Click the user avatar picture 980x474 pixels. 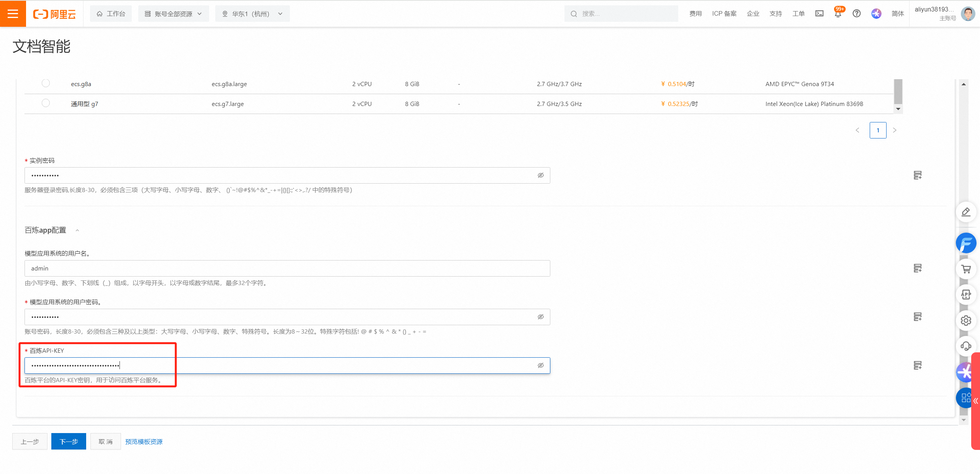point(968,14)
